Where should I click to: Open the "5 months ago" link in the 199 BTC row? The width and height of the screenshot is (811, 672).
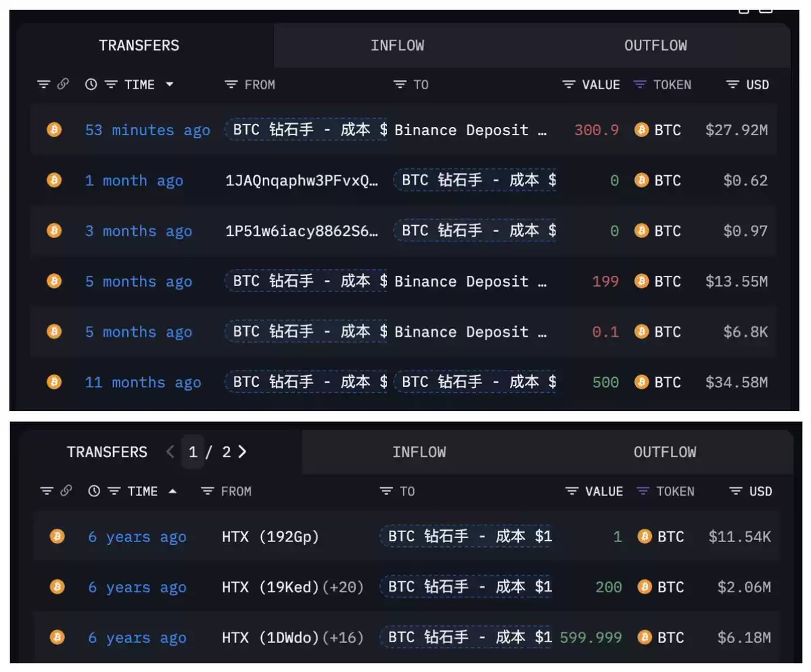click(x=139, y=281)
